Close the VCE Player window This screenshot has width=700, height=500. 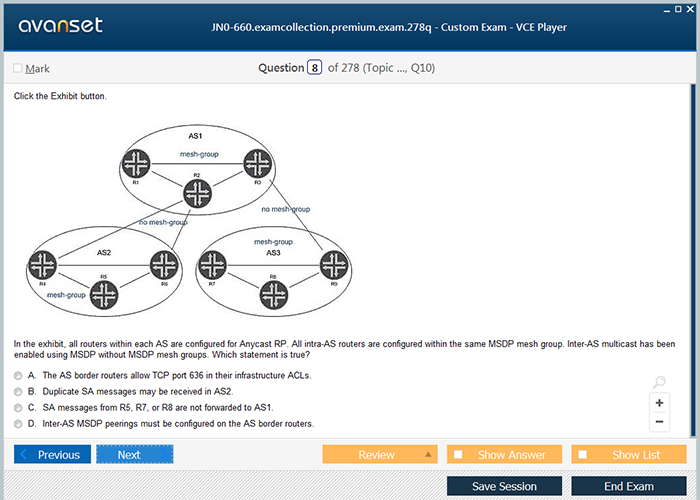[x=690, y=9]
